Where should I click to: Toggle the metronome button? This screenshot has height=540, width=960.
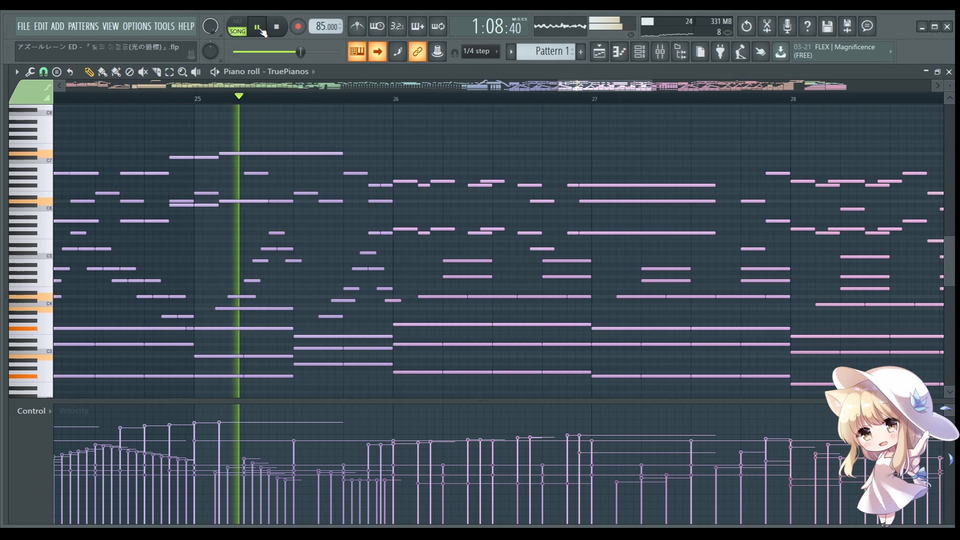[357, 26]
